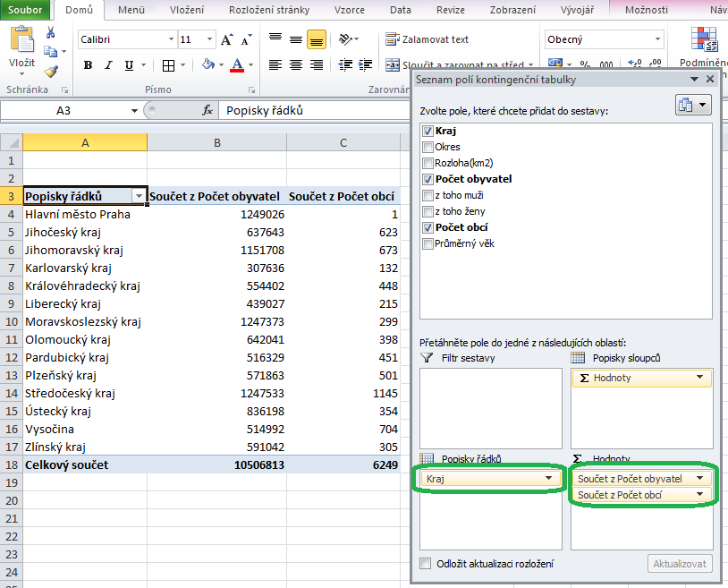Decrease font size with the small A icon

(247, 39)
